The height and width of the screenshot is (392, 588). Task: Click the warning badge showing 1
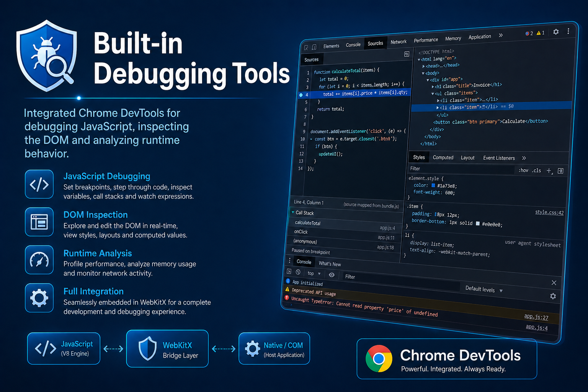540,33
